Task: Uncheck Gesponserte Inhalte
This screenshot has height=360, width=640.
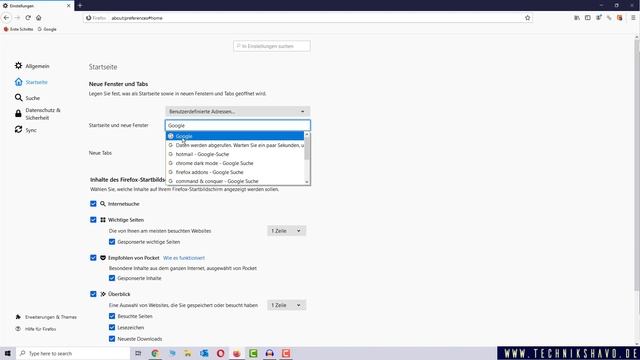Action: click(112, 278)
